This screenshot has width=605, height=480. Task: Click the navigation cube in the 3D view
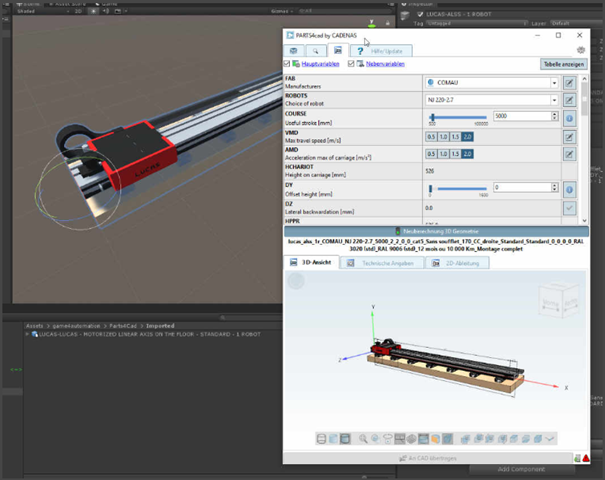556,298
